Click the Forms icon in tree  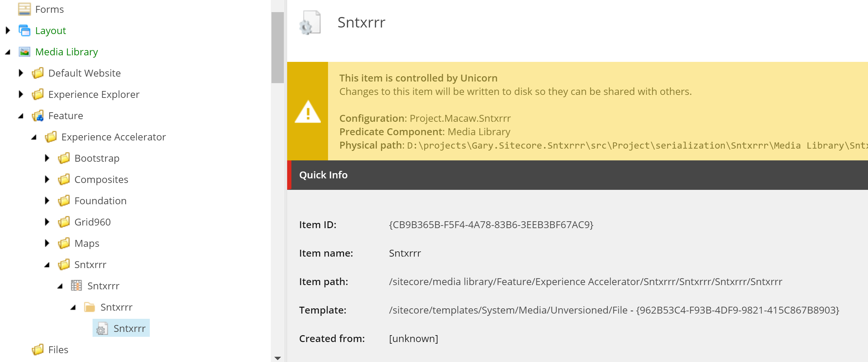pyautogui.click(x=24, y=9)
